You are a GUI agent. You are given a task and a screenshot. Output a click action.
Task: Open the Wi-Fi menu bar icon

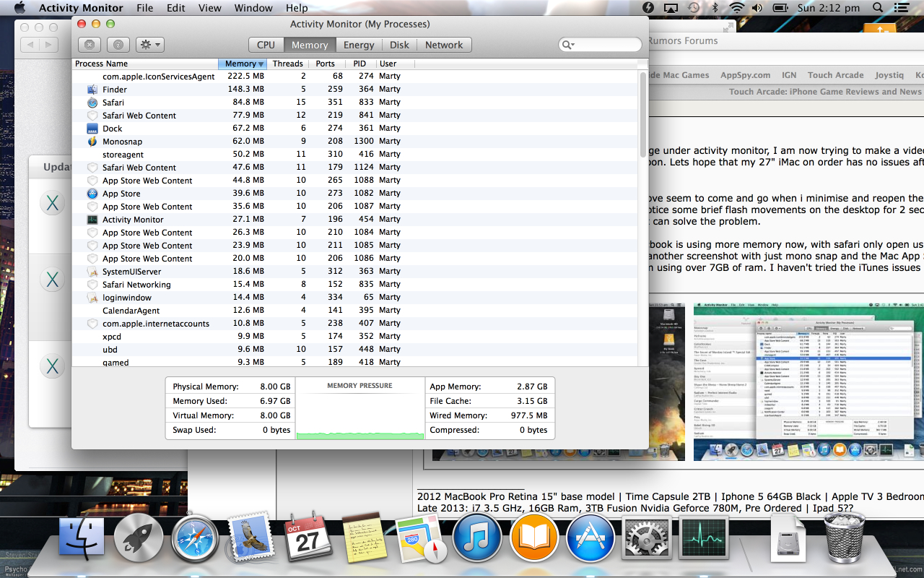point(736,8)
